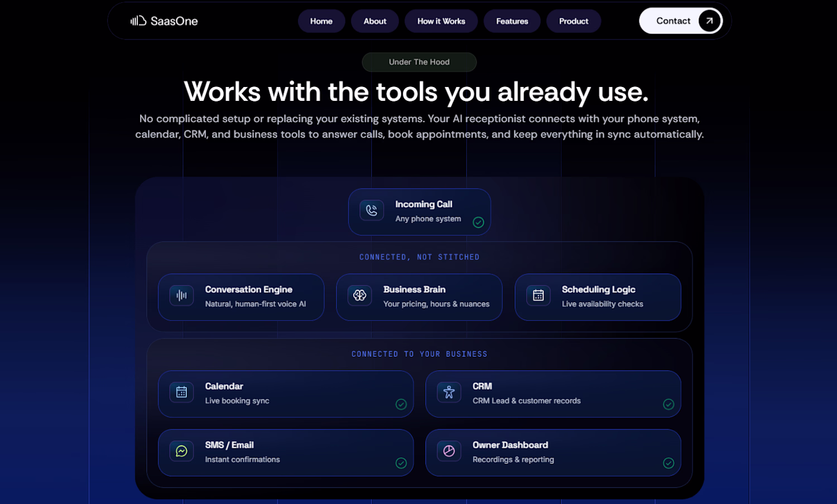Click the calendar icon for Scheduling Logic
837x504 pixels.
click(x=538, y=295)
